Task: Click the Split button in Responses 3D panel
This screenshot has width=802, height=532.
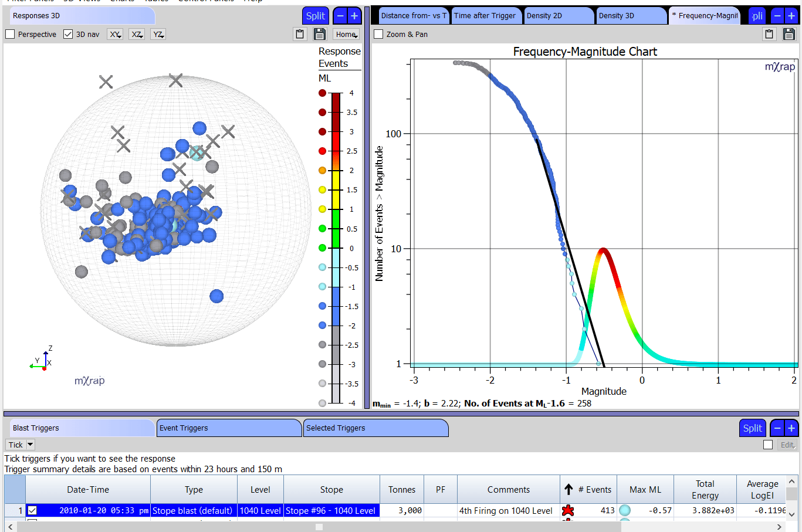Action: 315,16
